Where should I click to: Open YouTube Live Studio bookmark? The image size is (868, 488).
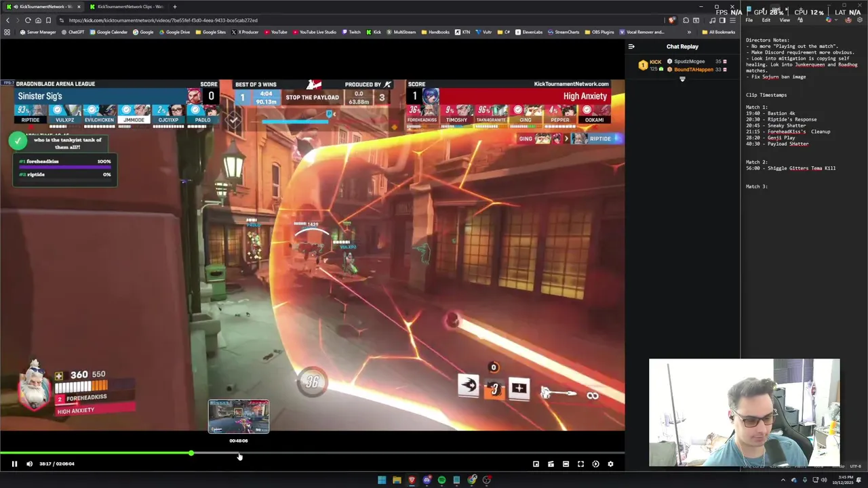click(x=314, y=32)
